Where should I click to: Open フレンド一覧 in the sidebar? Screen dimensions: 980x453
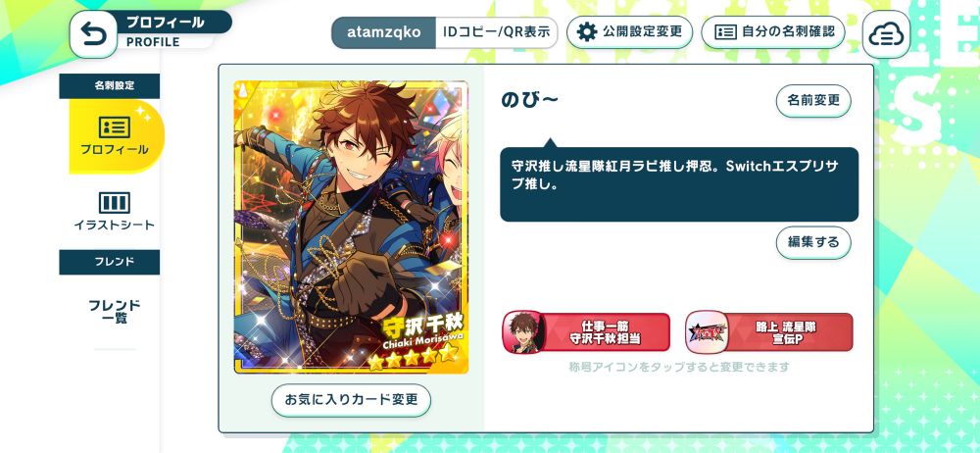pyautogui.click(x=115, y=312)
